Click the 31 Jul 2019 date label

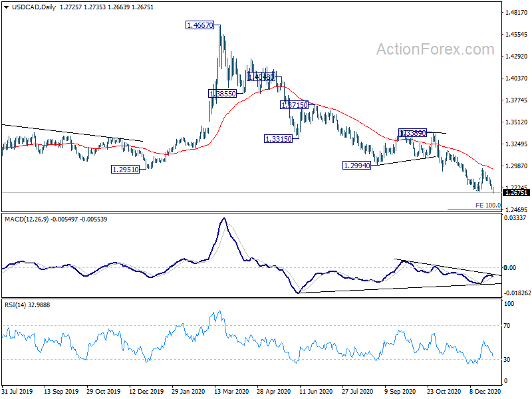click(x=17, y=391)
